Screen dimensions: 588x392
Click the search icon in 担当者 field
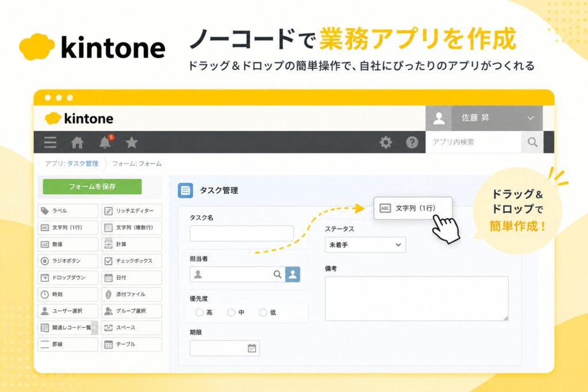(x=277, y=274)
